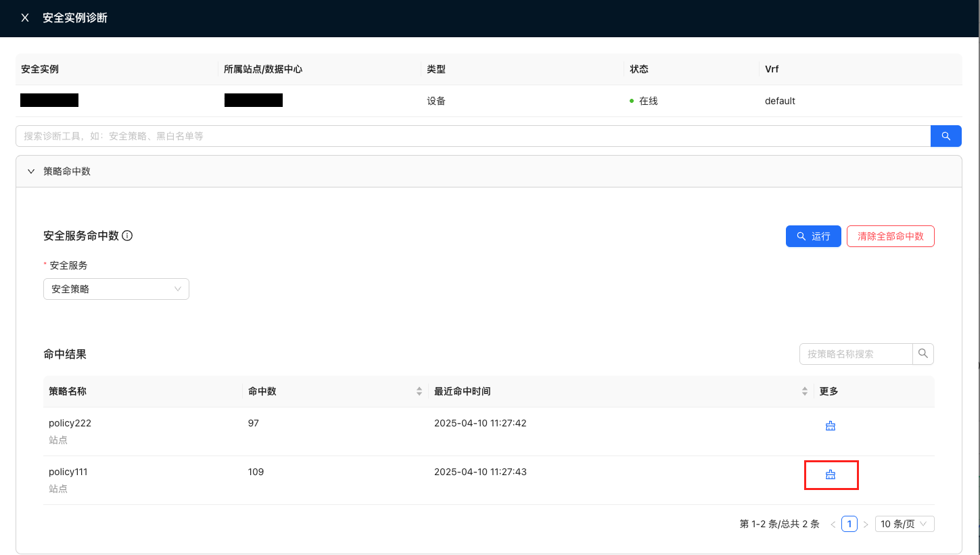
Task: Close the 安全实例诊断 panel with X
Action: (25, 18)
